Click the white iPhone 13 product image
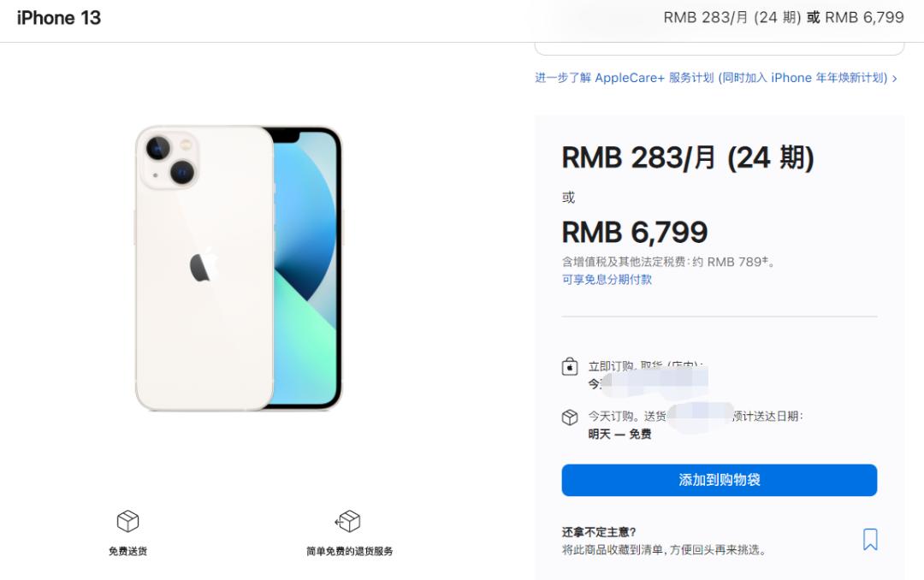924x580 pixels. (x=239, y=269)
